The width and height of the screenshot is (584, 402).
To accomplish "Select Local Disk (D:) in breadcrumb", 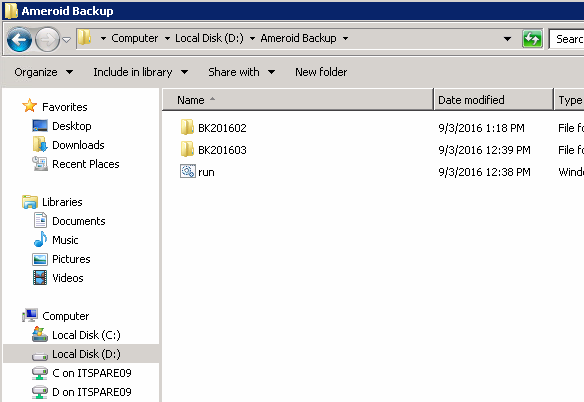I will (x=209, y=38).
